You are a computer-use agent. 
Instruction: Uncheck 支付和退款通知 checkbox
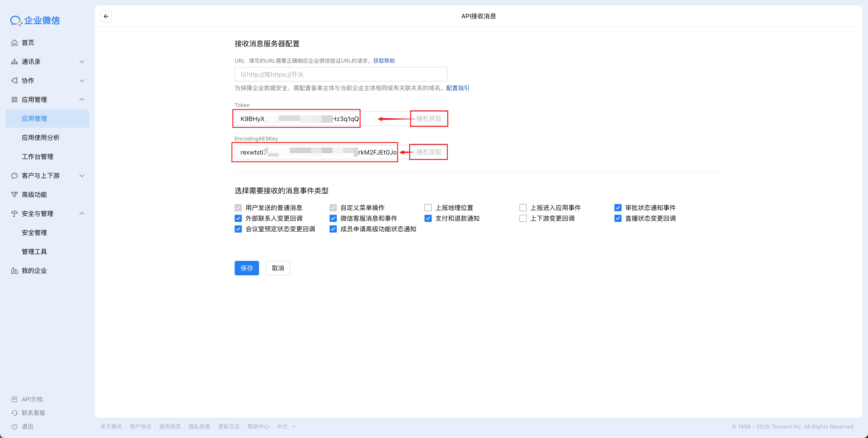click(x=428, y=219)
